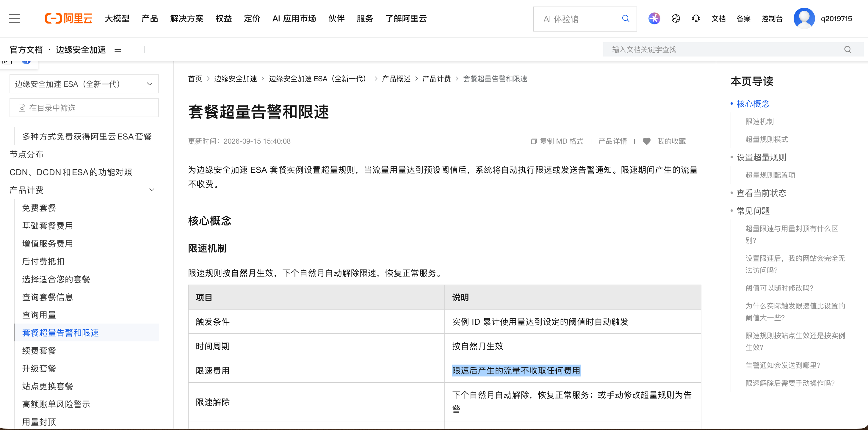Click the globe language icon in header
868x430 pixels.
point(676,18)
